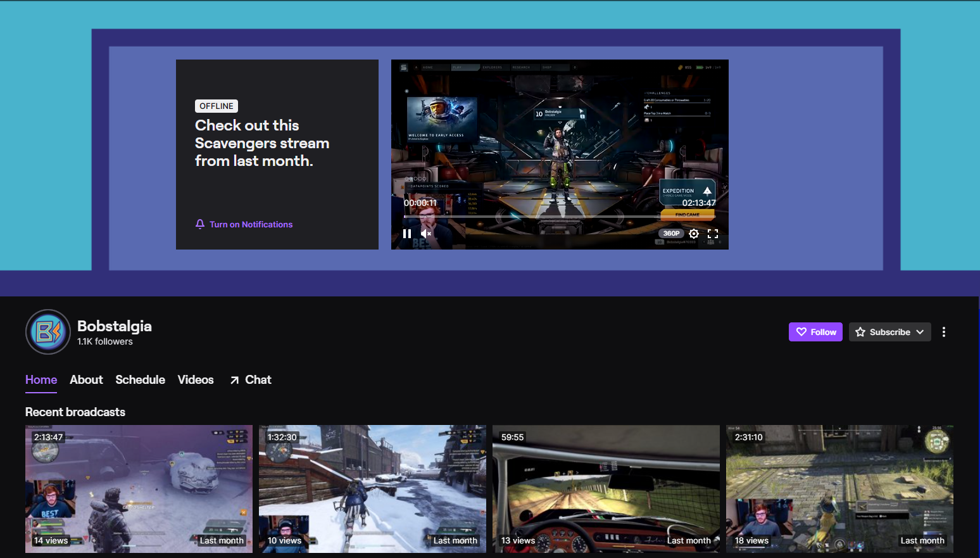Click the 02:13:47 video duration

coord(699,203)
